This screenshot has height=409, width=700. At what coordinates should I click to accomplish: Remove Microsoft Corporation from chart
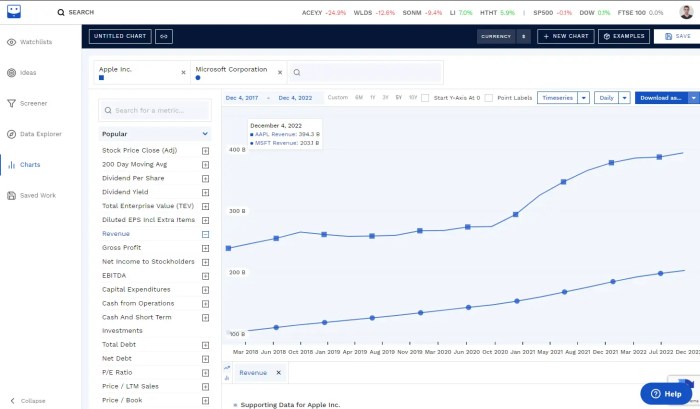[280, 72]
